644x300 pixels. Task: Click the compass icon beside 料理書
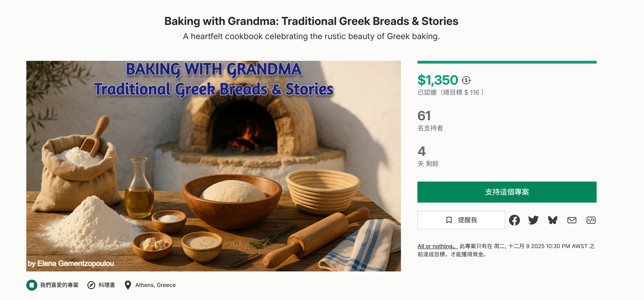click(91, 285)
